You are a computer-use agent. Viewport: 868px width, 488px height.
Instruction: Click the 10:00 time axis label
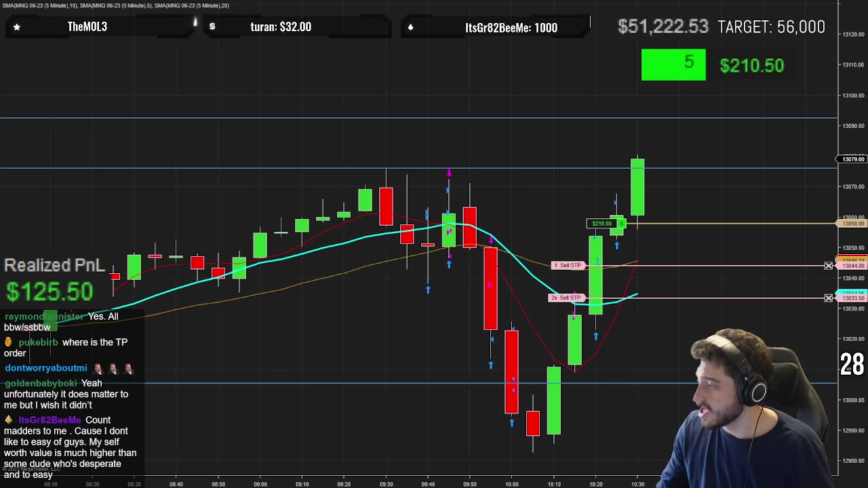(x=512, y=484)
